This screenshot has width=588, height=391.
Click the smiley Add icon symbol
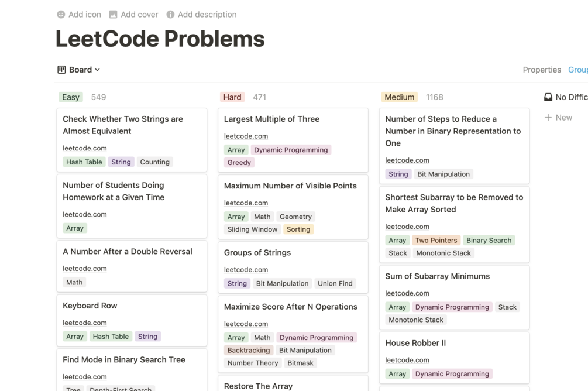pyautogui.click(x=61, y=15)
